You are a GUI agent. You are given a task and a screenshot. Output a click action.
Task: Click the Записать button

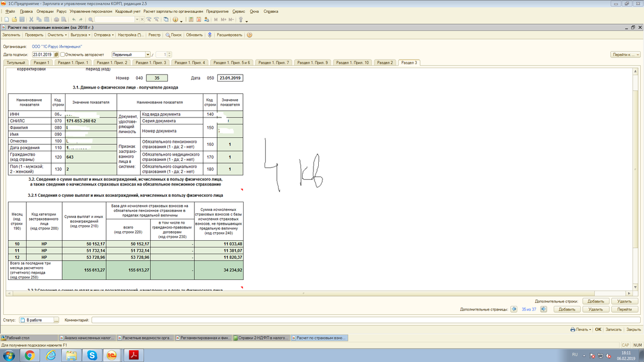pyautogui.click(x=613, y=329)
